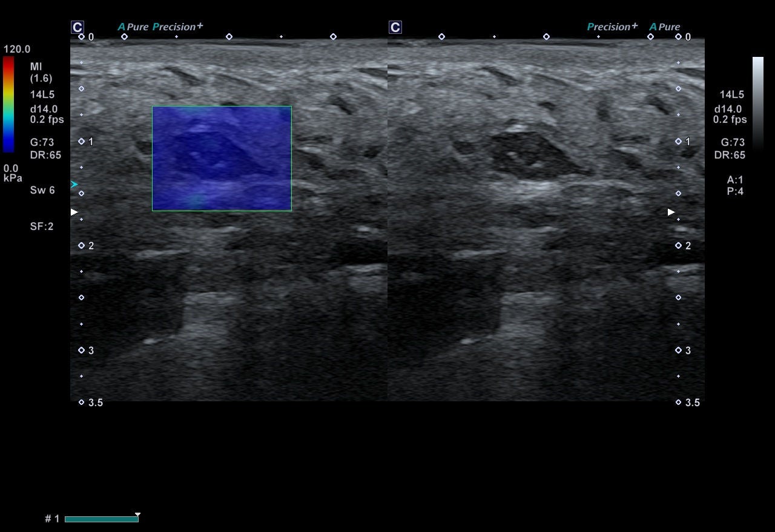Click the Sw 6 parameter label
Screen dimensions: 775x532
[42, 190]
